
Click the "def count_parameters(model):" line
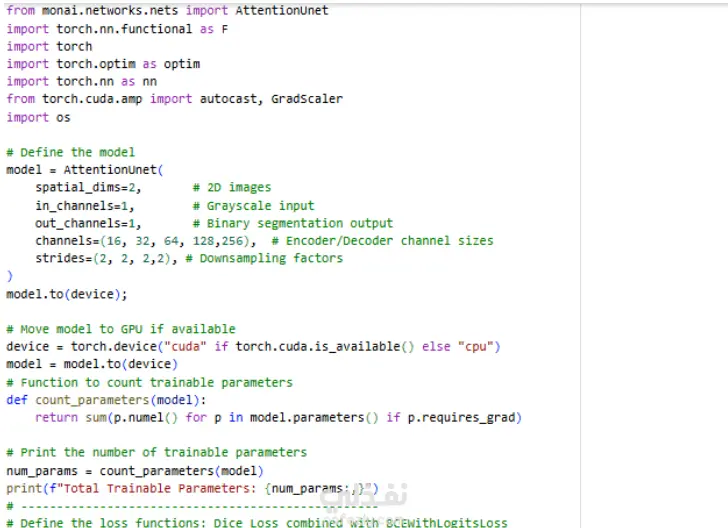106,400
